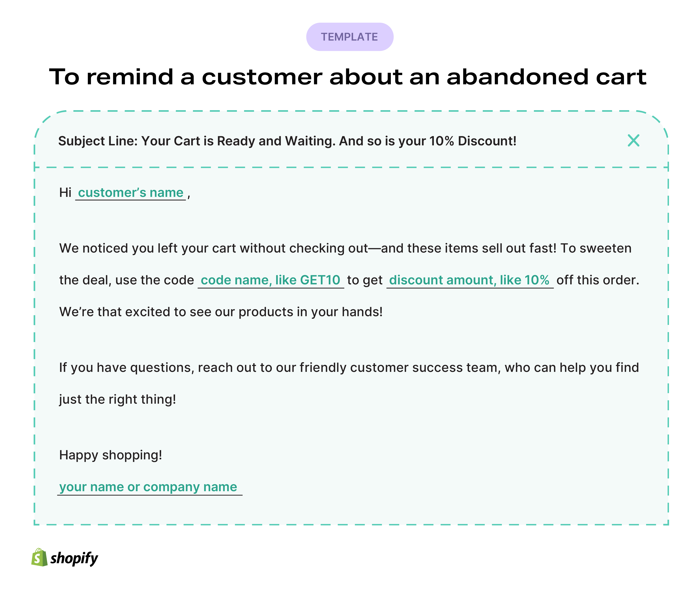Select the discount amount, like 10% field
Screen dimensions: 700x592
pos(470,280)
